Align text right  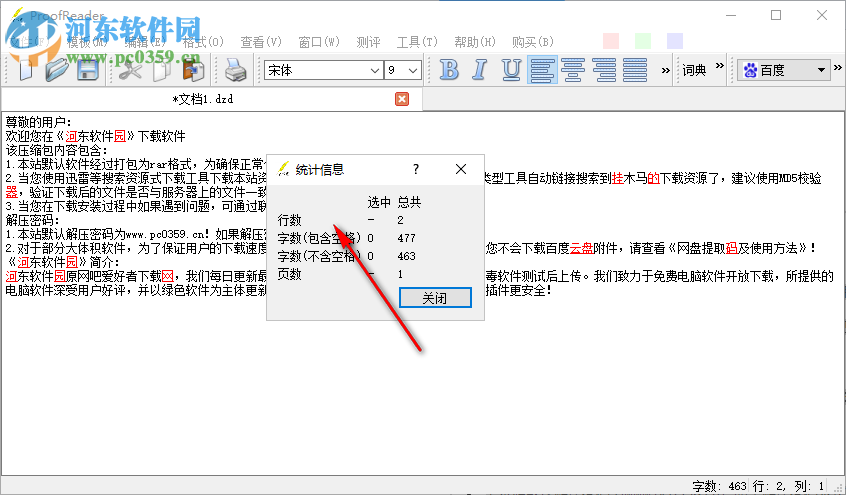[x=604, y=70]
